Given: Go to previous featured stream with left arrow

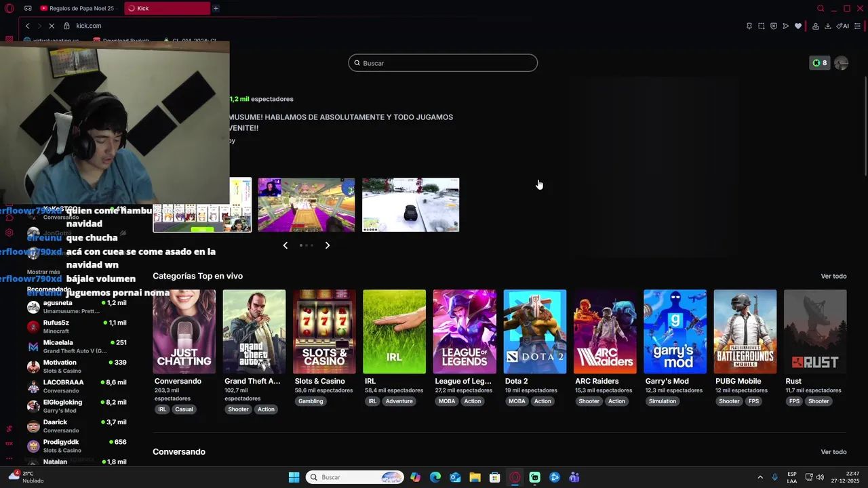Looking at the screenshot, I should (285, 245).
